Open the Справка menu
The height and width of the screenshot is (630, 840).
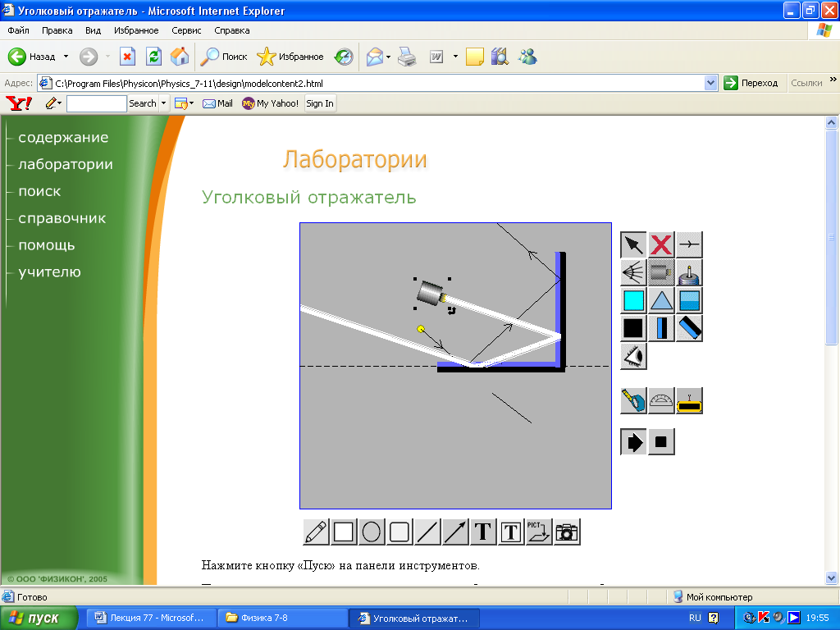pos(232,30)
